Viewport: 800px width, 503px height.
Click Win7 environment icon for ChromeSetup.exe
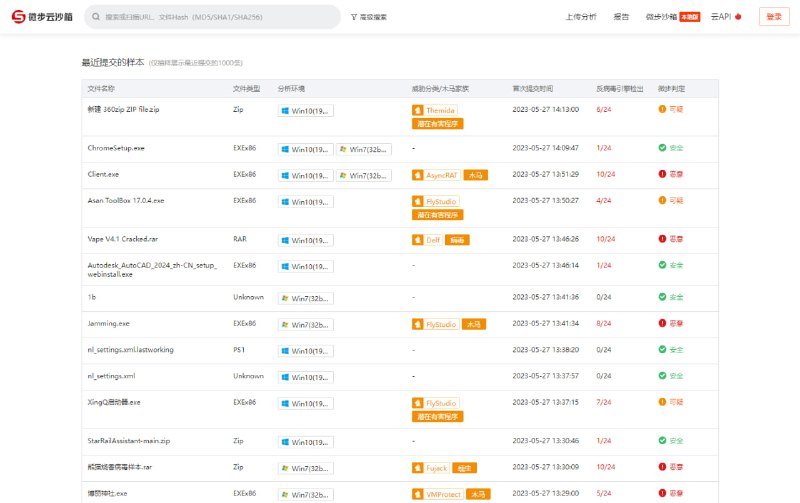[x=343, y=149]
